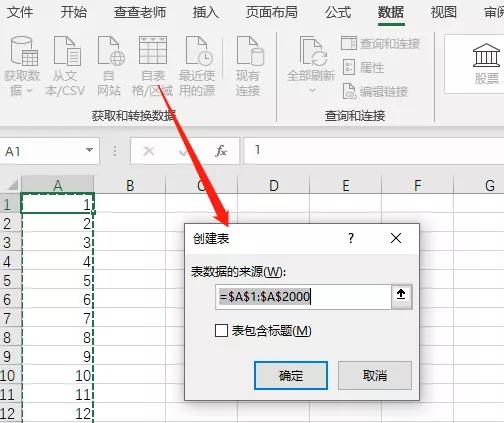
Task: Click the 取消 (Cancel) button
Action: click(x=375, y=376)
